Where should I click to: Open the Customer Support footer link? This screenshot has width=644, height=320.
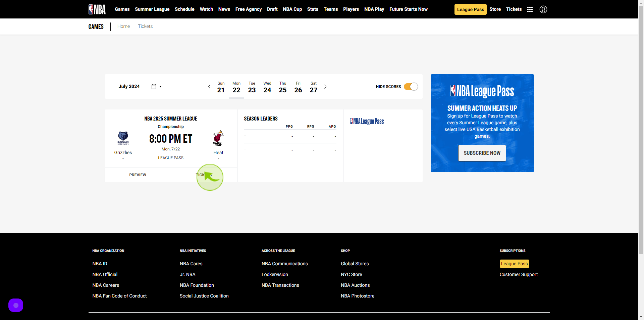(x=519, y=274)
